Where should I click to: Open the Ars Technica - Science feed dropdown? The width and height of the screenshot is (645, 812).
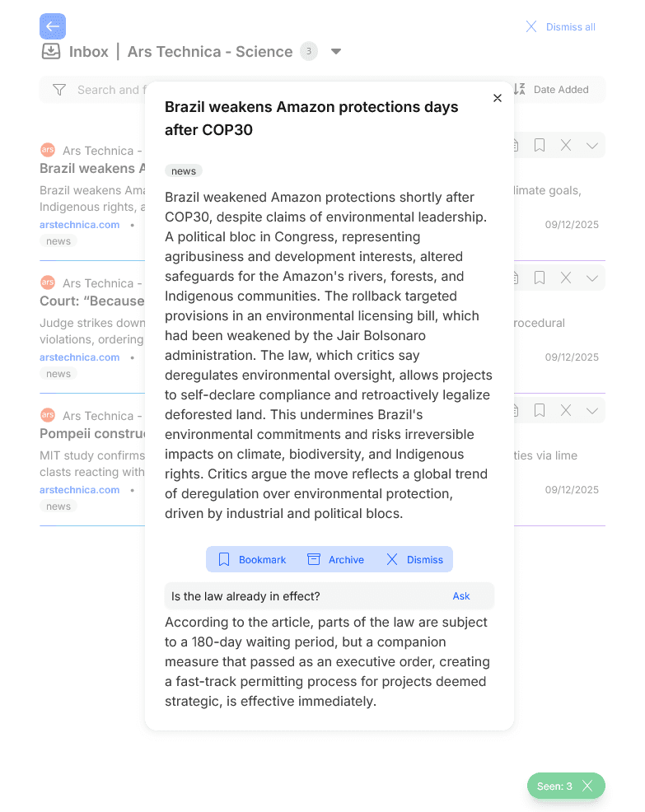336,51
